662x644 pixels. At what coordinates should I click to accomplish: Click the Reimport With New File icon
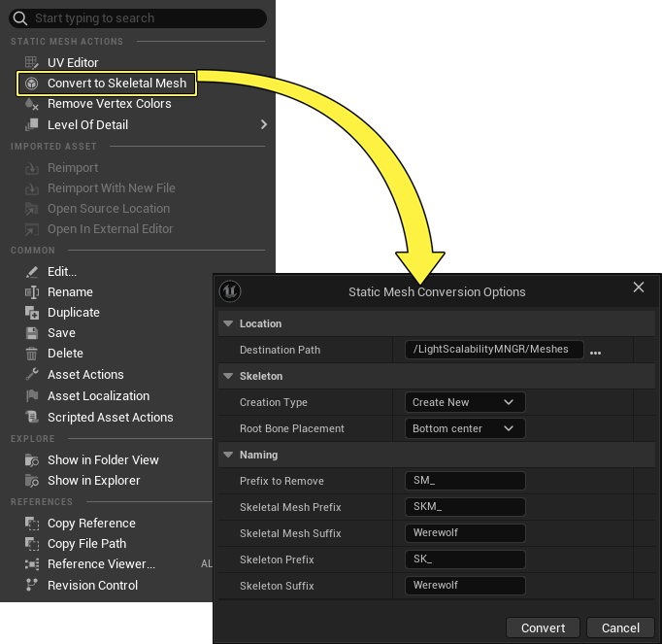pyautogui.click(x=32, y=188)
